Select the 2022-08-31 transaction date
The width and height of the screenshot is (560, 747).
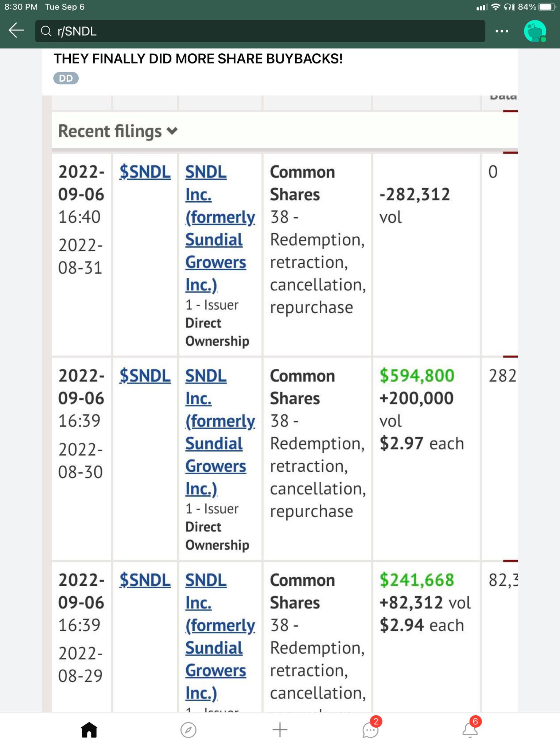click(x=81, y=256)
